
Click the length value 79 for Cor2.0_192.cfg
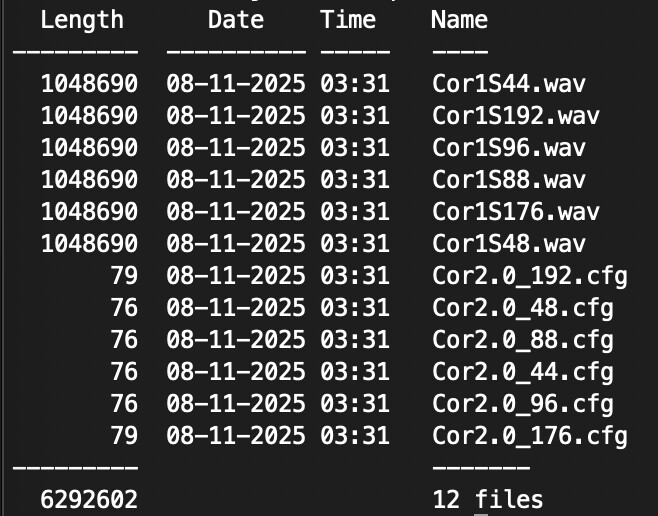pyautogui.click(x=124, y=276)
